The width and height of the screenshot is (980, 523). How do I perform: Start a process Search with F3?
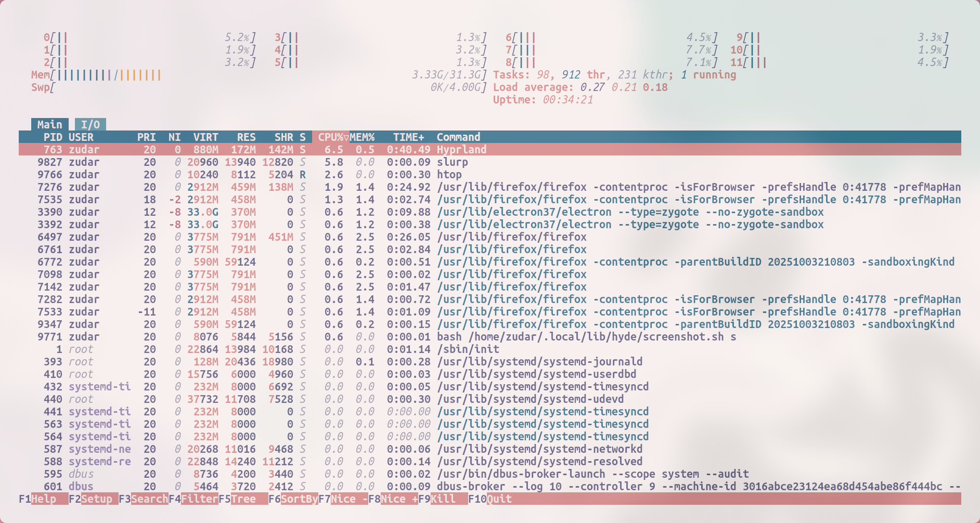(x=149, y=499)
